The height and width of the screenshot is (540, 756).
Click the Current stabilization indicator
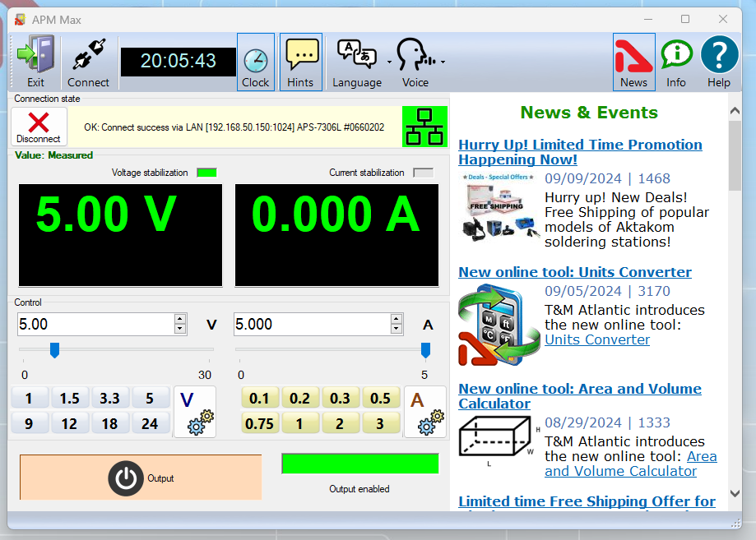424,173
